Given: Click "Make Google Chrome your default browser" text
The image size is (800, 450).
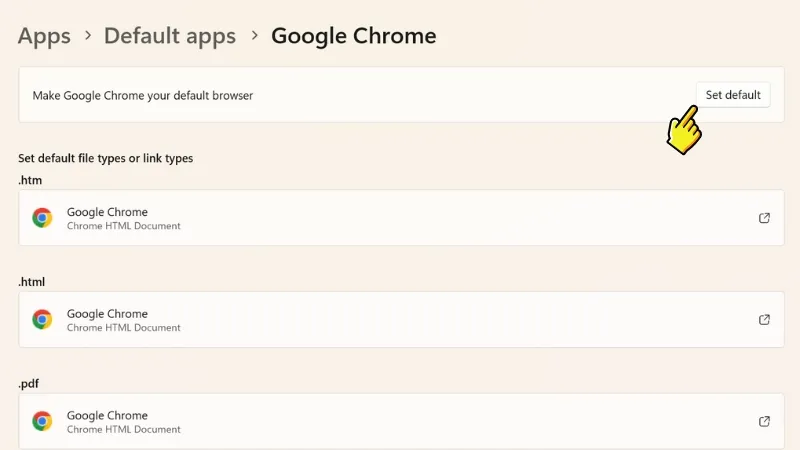Looking at the screenshot, I should [x=143, y=96].
